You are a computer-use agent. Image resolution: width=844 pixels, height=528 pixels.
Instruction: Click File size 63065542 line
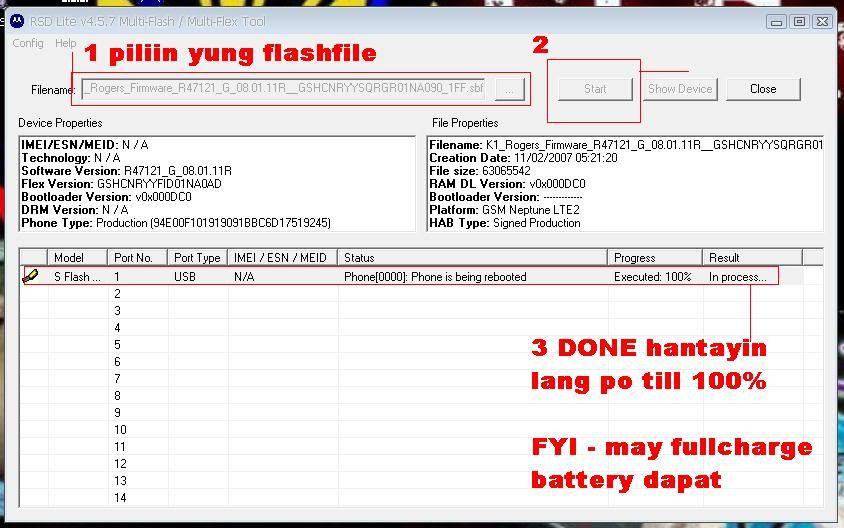(x=480, y=171)
